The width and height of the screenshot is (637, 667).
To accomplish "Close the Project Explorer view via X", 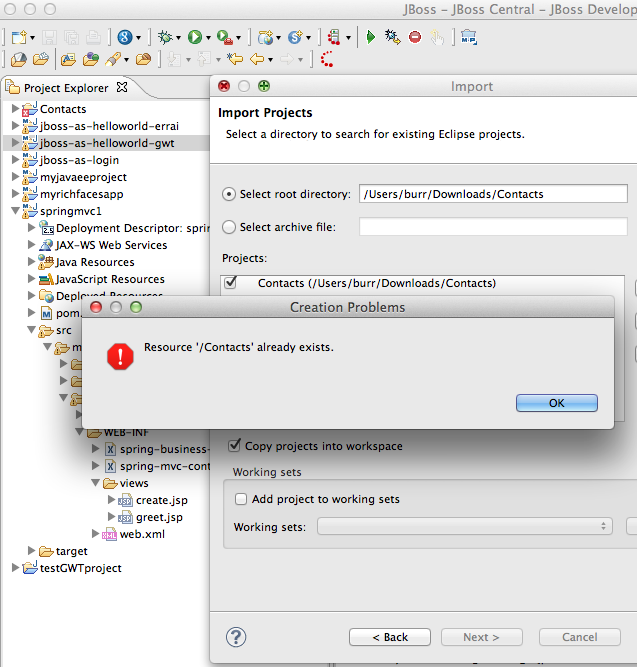I will coord(122,88).
